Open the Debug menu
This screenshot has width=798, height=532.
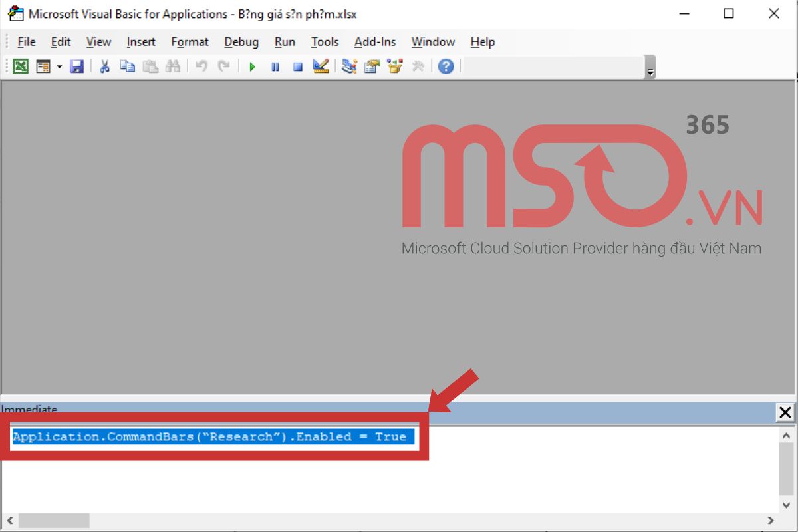click(x=241, y=41)
